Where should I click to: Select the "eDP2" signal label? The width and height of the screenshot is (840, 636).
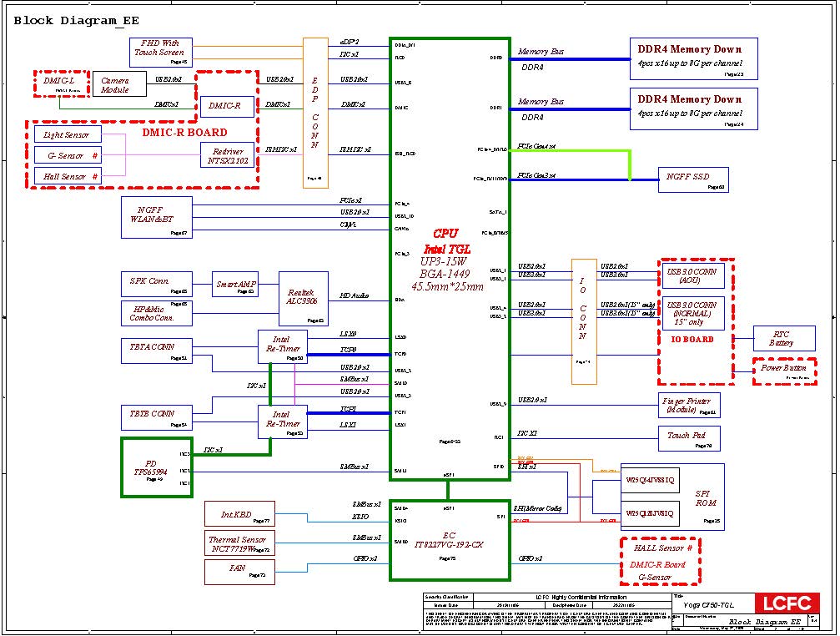pyautogui.click(x=350, y=42)
